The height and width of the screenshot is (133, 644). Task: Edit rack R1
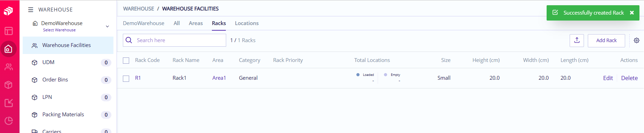click(x=608, y=78)
